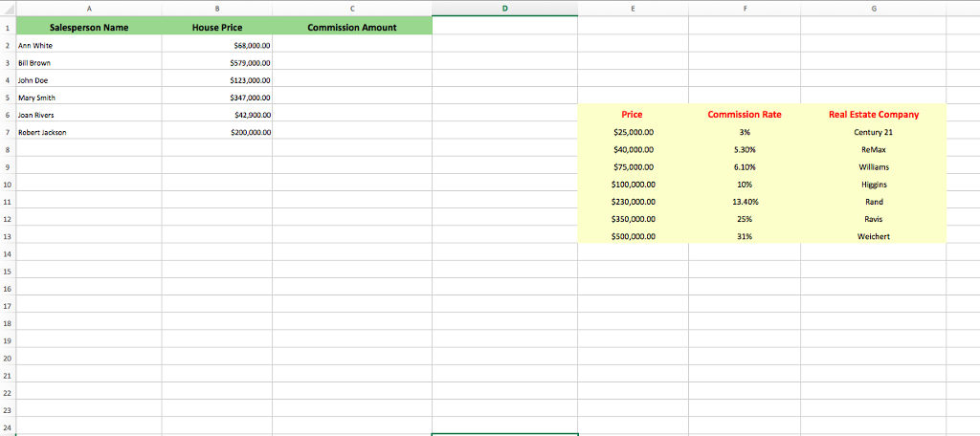Select the $75,000.00 lookup price cell
Screen dimensions: 980x436
click(x=633, y=166)
